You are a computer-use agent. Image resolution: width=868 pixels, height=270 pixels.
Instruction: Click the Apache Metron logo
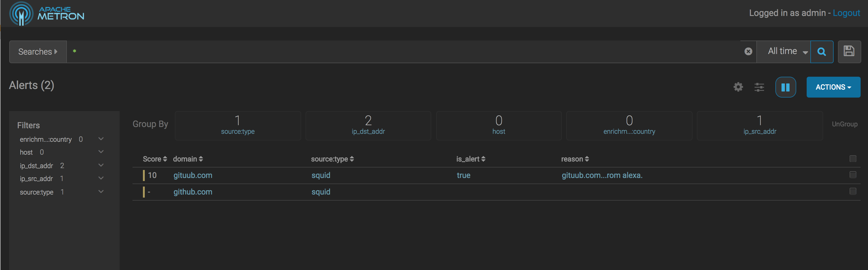point(47,13)
